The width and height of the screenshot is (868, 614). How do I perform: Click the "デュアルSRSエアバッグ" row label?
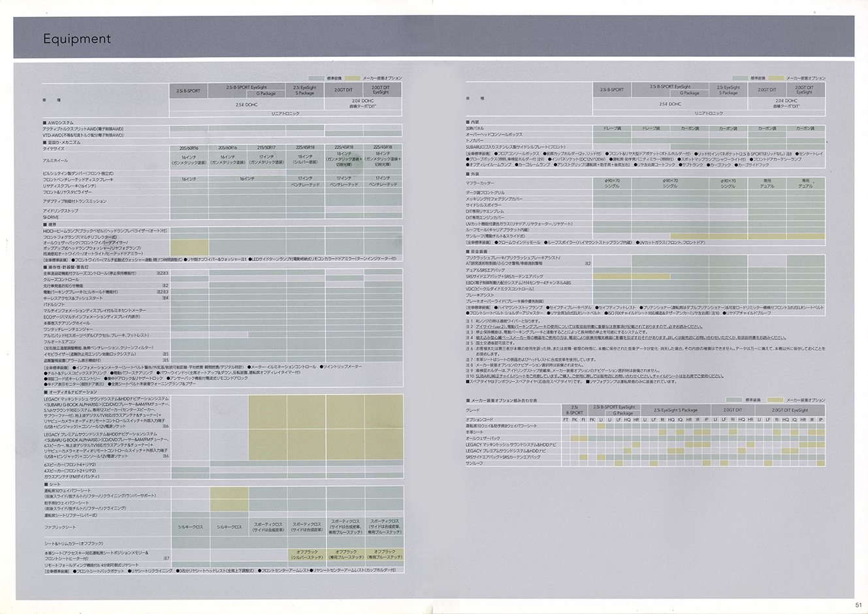pos(485,270)
